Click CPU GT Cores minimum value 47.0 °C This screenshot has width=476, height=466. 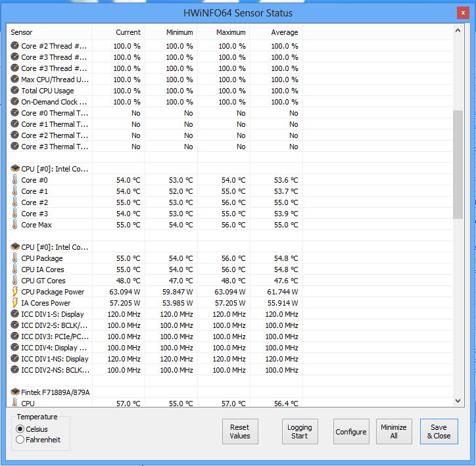point(181,281)
